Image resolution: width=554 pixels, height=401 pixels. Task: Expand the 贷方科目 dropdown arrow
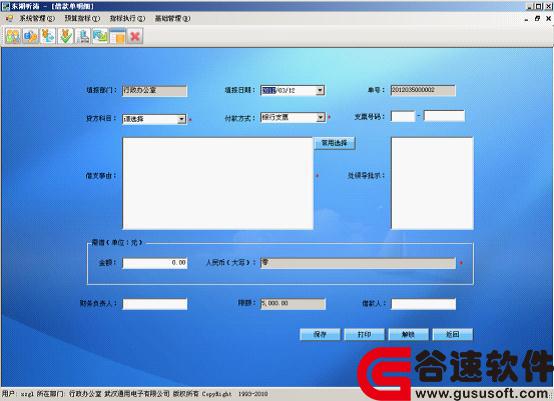coord(181,119)
